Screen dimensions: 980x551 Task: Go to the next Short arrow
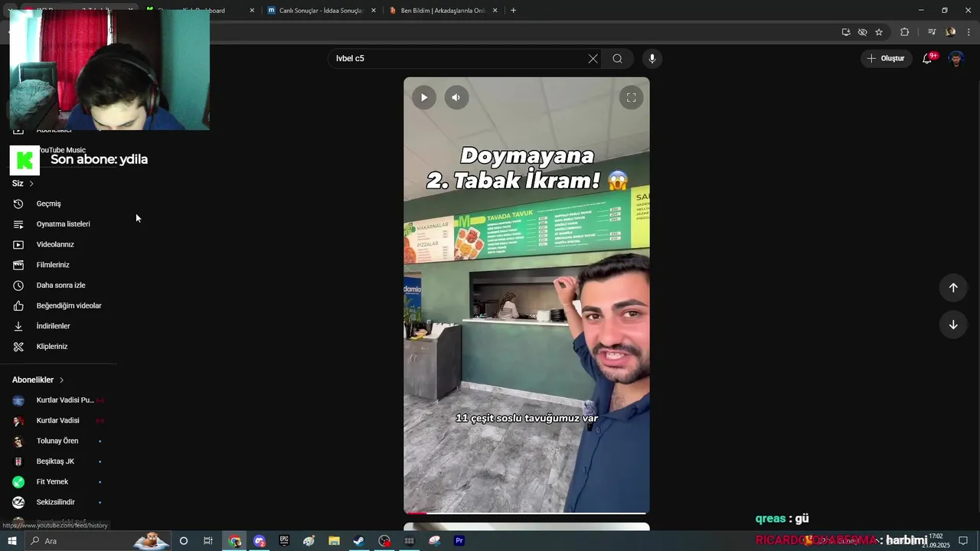[953, 324]
